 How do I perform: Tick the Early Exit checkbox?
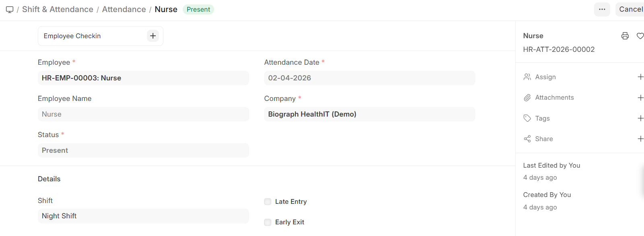point(268,222)
